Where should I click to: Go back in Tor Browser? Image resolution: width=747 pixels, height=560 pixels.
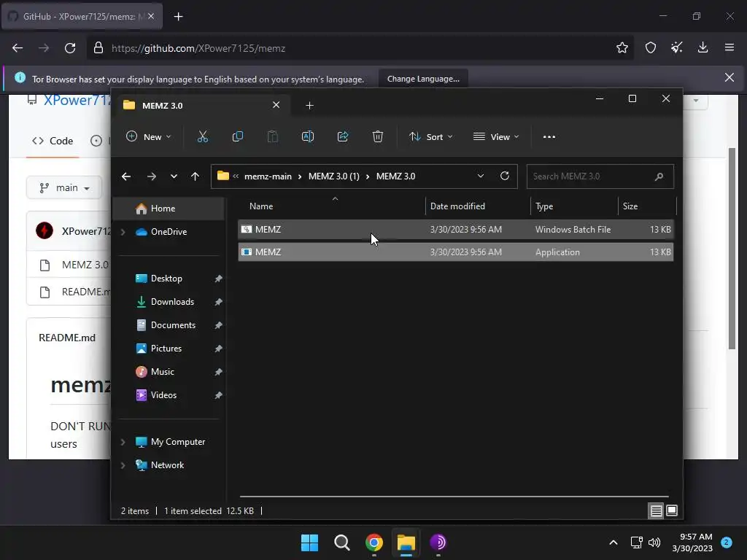pos(18,48)
